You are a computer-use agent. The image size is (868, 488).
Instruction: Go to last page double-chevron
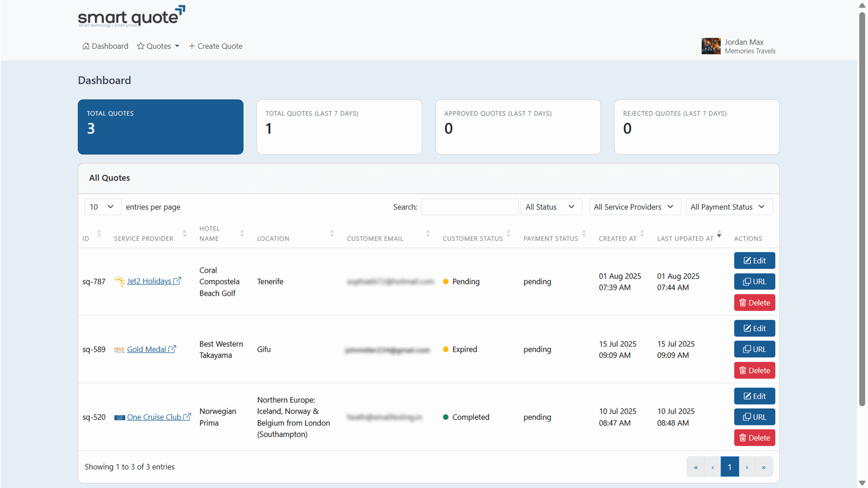pos(764,467)
